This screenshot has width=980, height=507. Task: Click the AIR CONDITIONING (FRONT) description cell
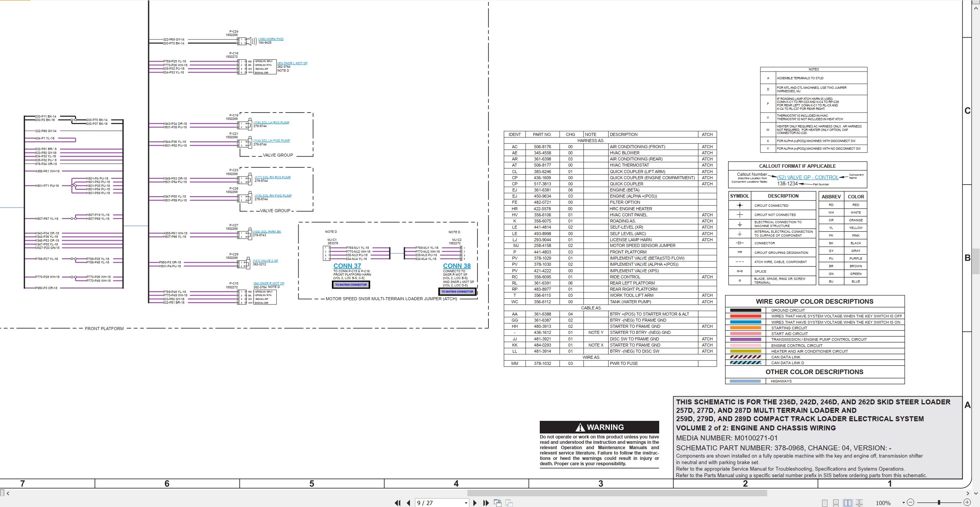653,147
